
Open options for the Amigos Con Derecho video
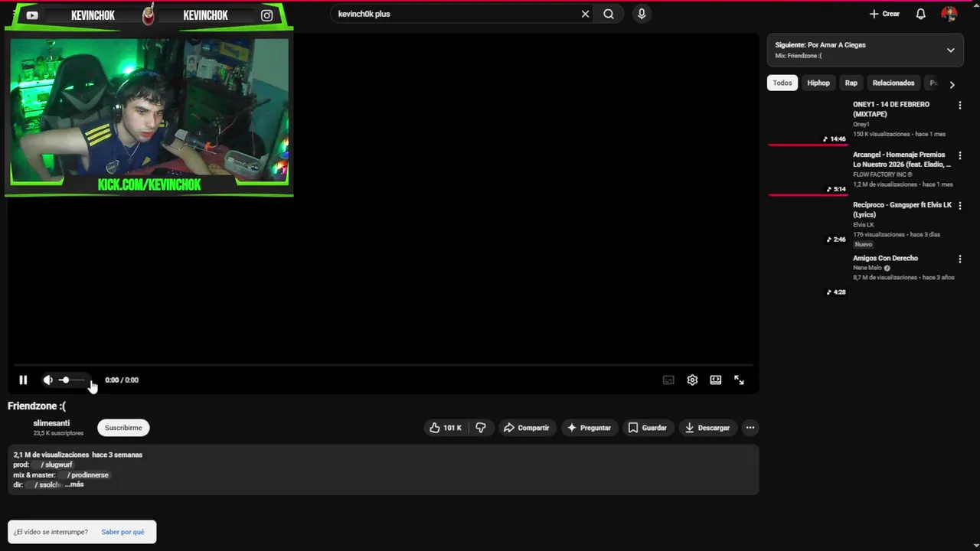960,259
